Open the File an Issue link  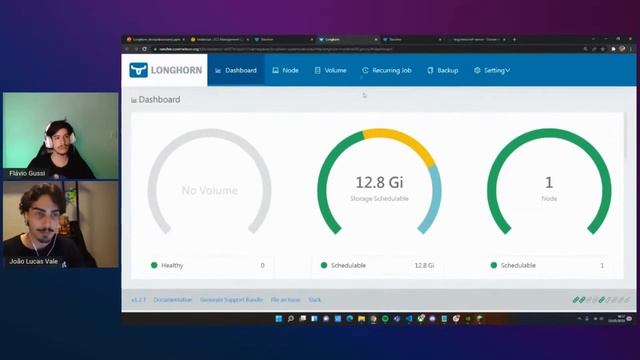(x=285, y=300)
